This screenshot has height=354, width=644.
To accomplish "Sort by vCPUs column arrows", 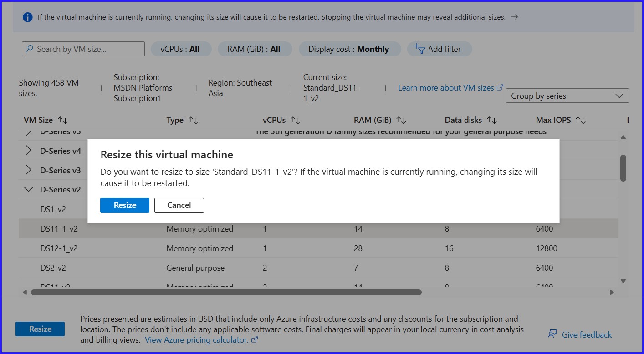I will point(296,120).
